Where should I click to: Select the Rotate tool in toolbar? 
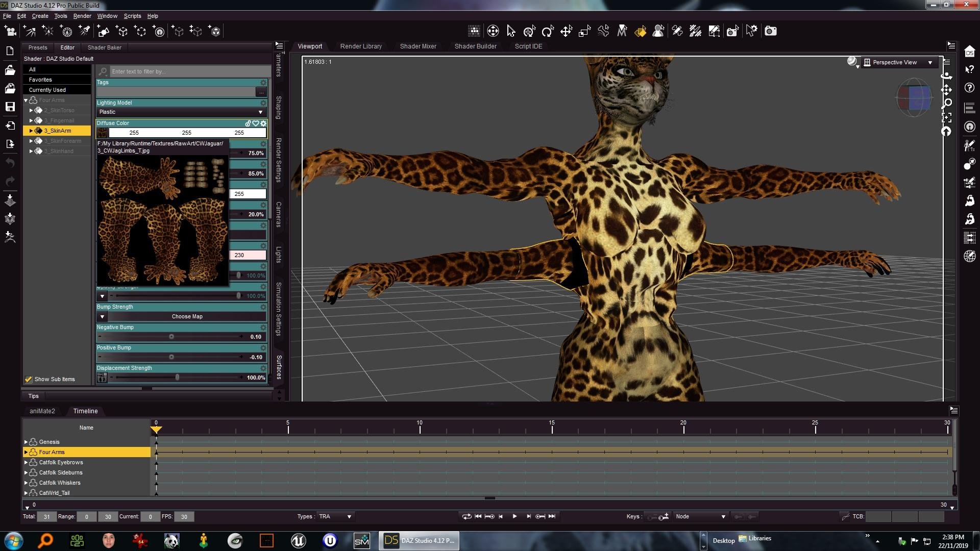[547, 31]
